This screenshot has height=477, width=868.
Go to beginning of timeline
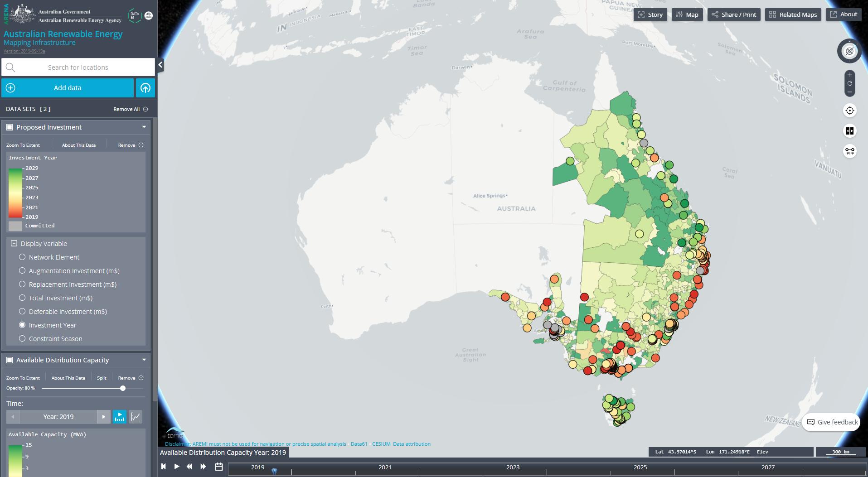pyautogui.click(x=164, y=467)
